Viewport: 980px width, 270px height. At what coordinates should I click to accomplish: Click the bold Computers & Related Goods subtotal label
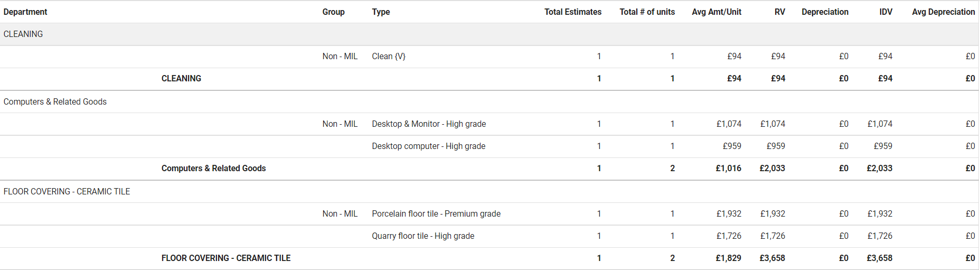pyautogui.click(x=213, y=168)
